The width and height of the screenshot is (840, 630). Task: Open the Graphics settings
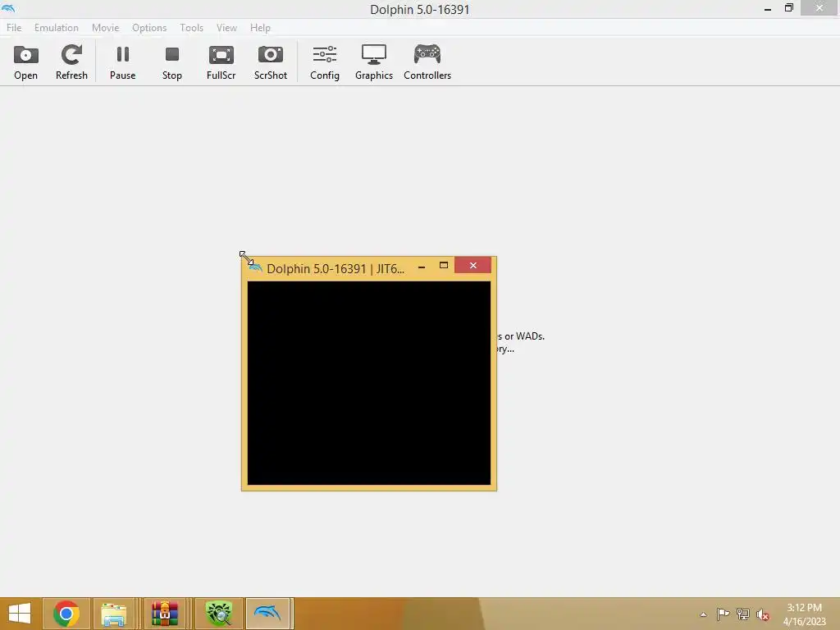[x=374, y=62]
